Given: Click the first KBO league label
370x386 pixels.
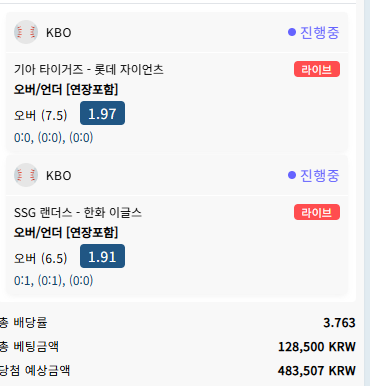Looking at the screenshot, I should [x=59, y=33].
